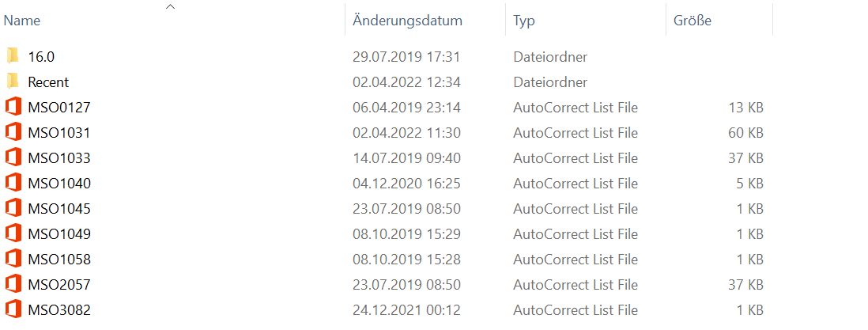Click the Office icon beside MSO3082

(13, 309)
